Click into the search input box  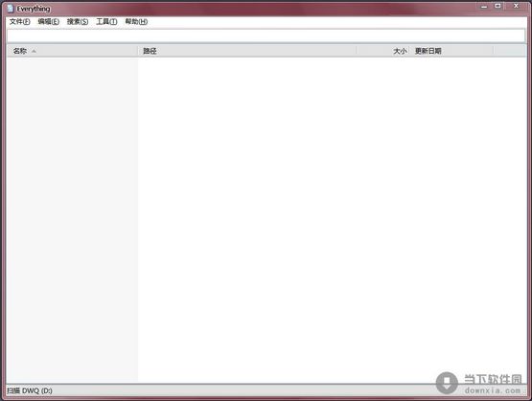tap(266, 35)
